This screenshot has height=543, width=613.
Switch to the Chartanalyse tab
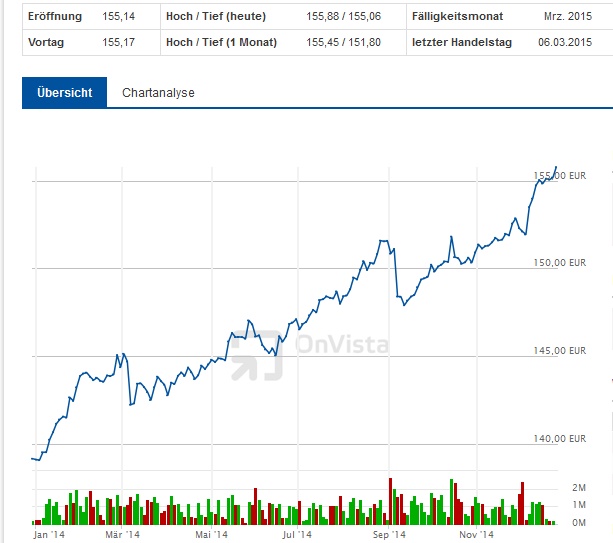tap(158, 93)
